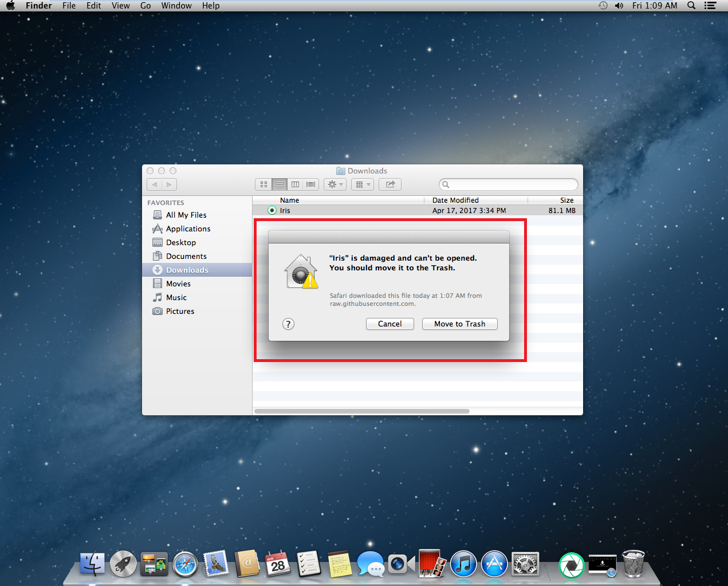This screenshot has height=586, width=728.
Task: Open the Action gear dropdown
Action: [x=335, y=184]
